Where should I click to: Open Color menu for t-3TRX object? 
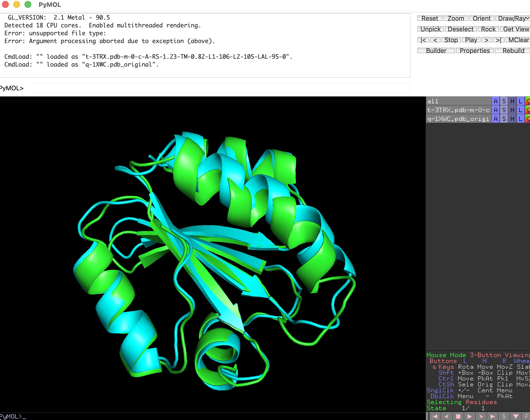528,110
